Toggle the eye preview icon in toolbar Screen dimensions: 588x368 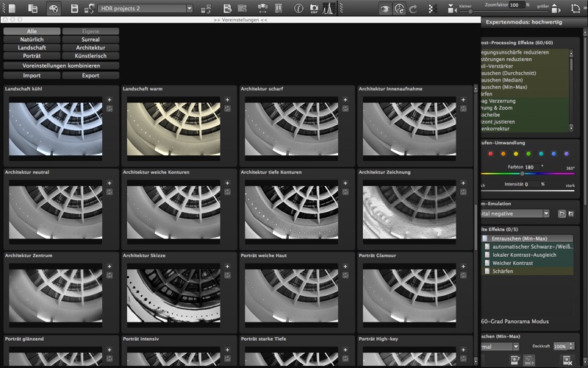384,9
